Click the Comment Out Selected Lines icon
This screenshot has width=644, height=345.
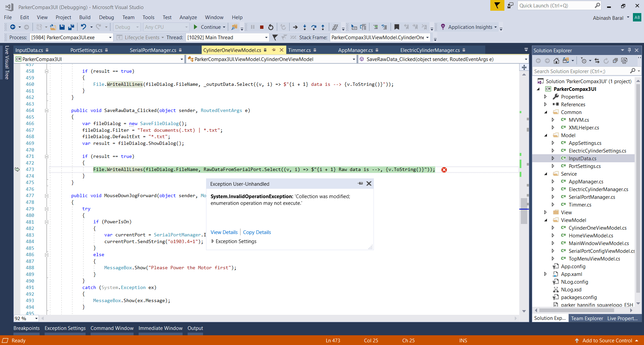376,27
